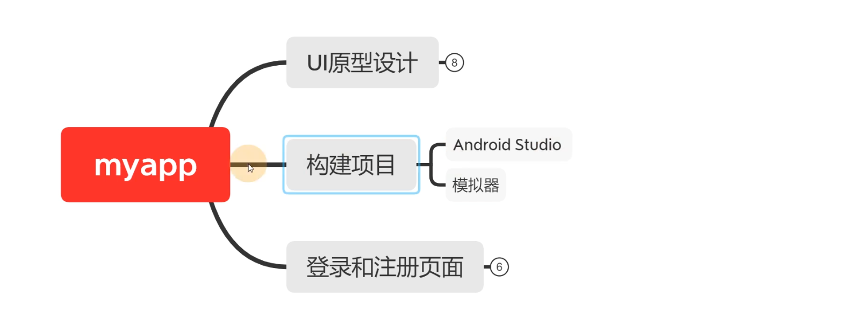The width and height of the screenshot is (868, 311).
Task: Select the red myapp central topic
Action: [x=146, y=165]
